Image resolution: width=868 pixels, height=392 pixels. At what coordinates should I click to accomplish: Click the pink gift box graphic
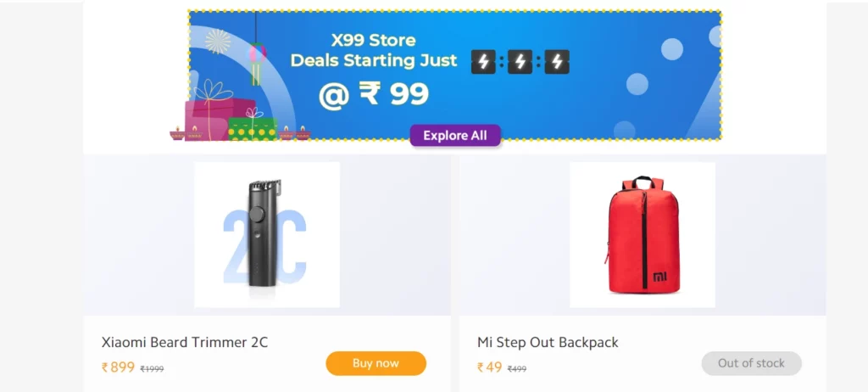pos(210,119)
